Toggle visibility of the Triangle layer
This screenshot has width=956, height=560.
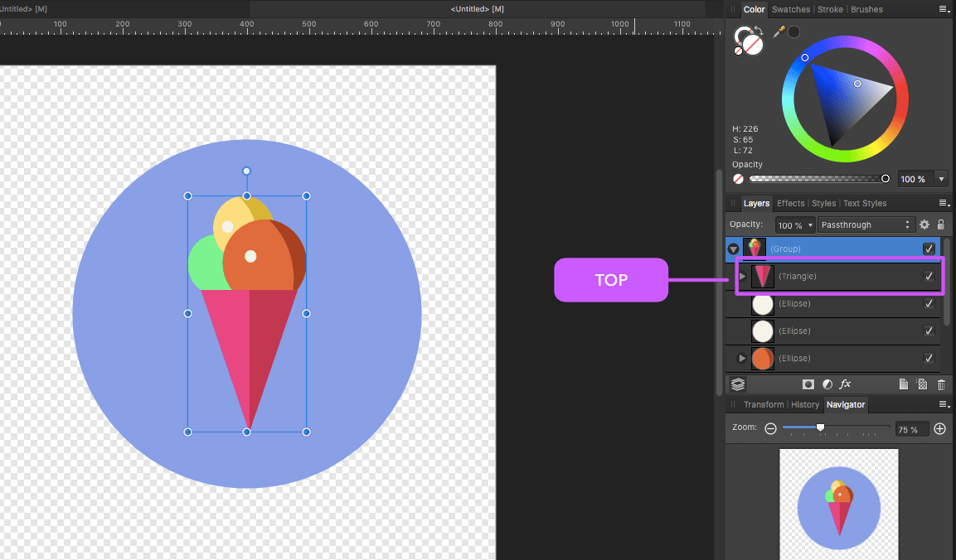click(x=929, y=277)
